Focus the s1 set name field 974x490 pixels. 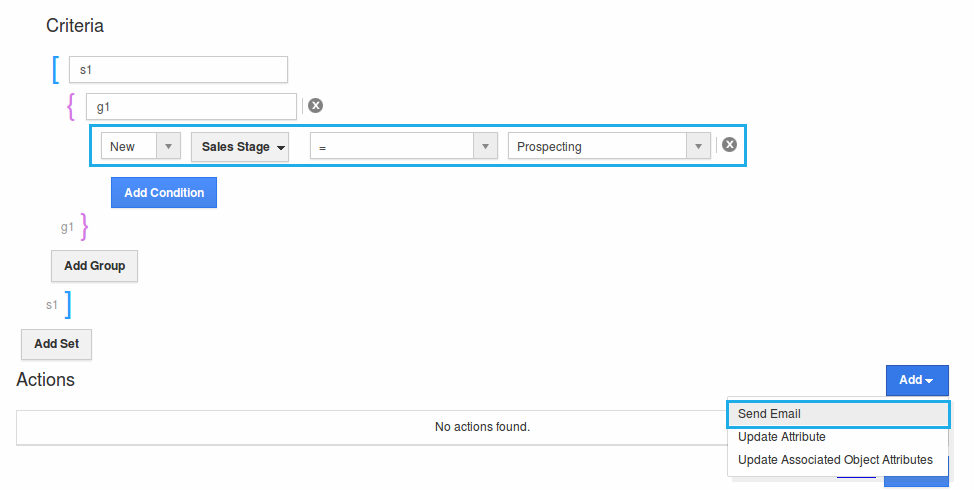pyautogui.click(x=178, y=69)
